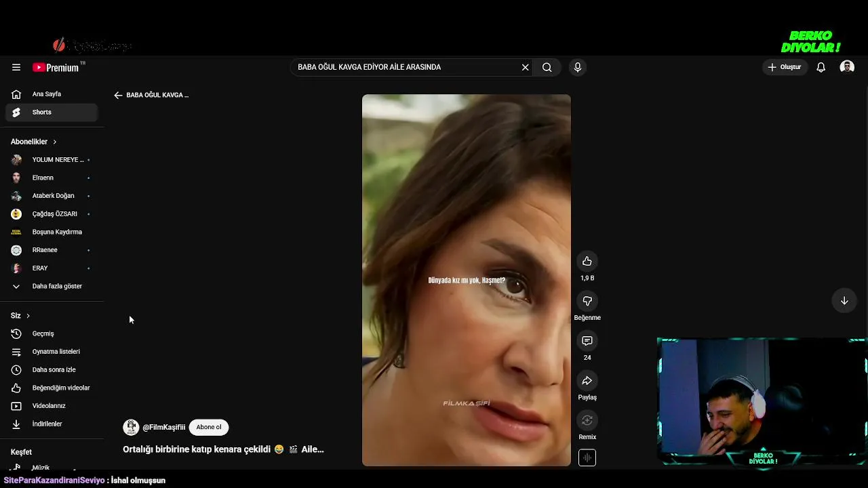The height and width of the screenshot is (488, 868).
Task: Start voice search with microphone
Action: (x=578, y=67)
